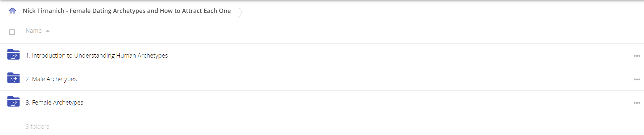Click the Male Archetypes shared folder icon

point(13,78)
